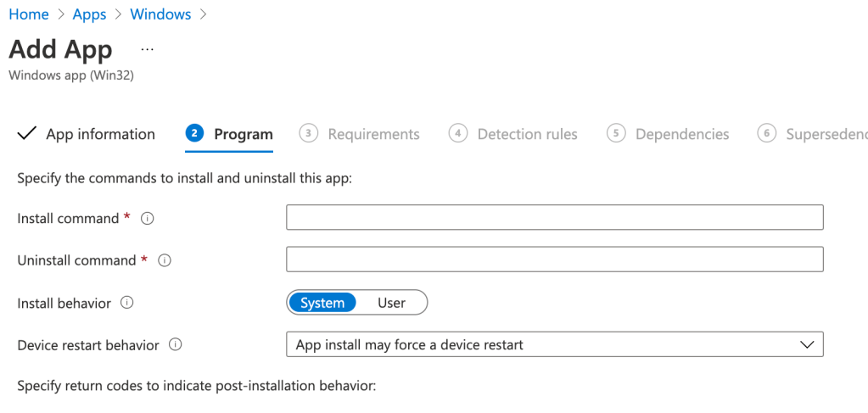Click the step 4 circle for Detection rules
Viewport: 868px width, 413px height.
[458, 134]
